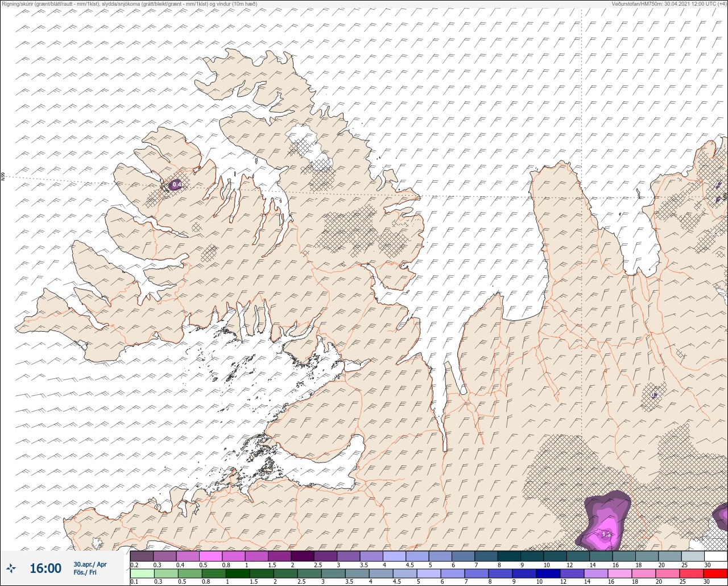Viewport: 728px width, 586px height.
Task: Click the '0.1' label in lower legend row
Action: point(134,582)
